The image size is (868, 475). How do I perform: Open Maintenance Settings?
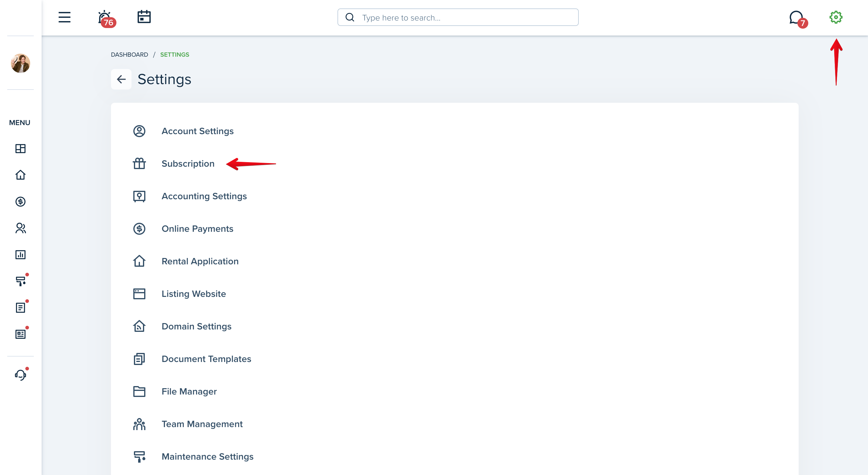click(207, 457)
